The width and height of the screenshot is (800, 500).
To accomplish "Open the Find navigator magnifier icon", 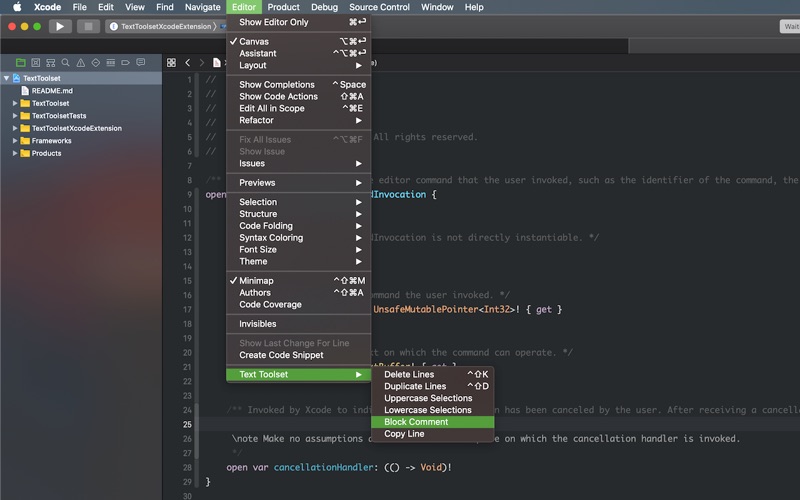I will click(66, 62).
